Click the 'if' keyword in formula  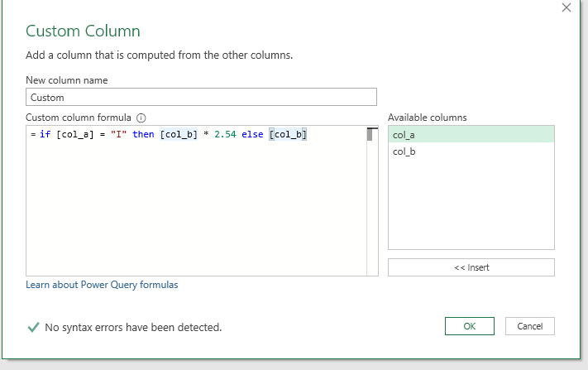pos(45,134)
